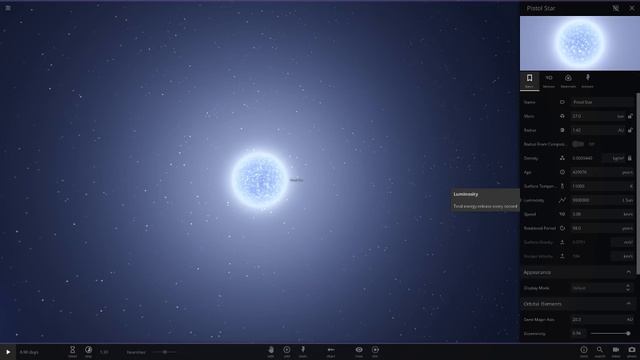Click the Pistol Star preview thumbnail

coord(580,43)
